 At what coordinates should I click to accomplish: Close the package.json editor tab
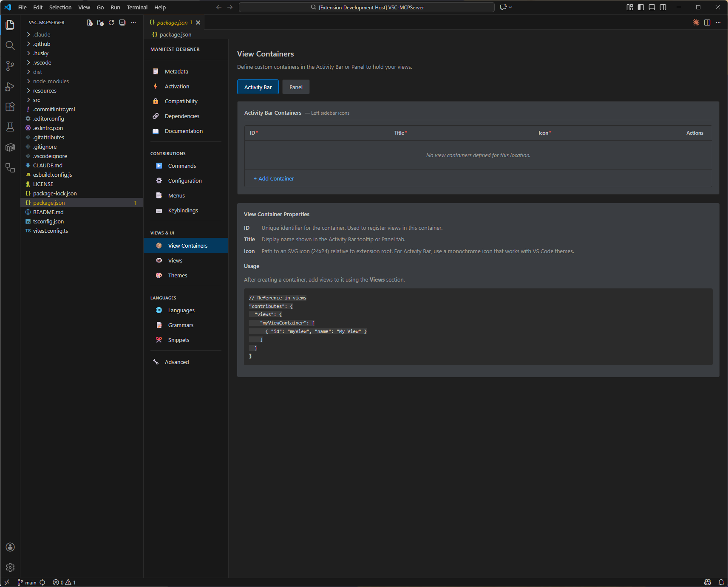click(198, 23)
